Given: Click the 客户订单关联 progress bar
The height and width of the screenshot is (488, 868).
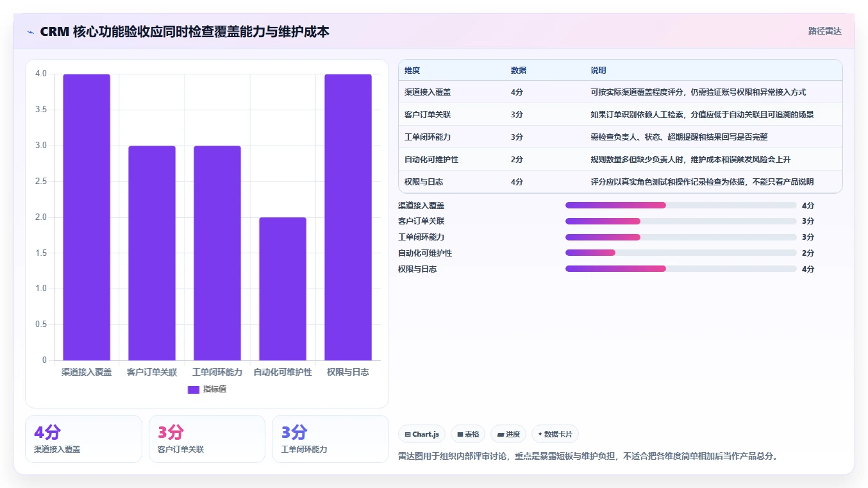Looking at the screenshot, I should point(681,221).
